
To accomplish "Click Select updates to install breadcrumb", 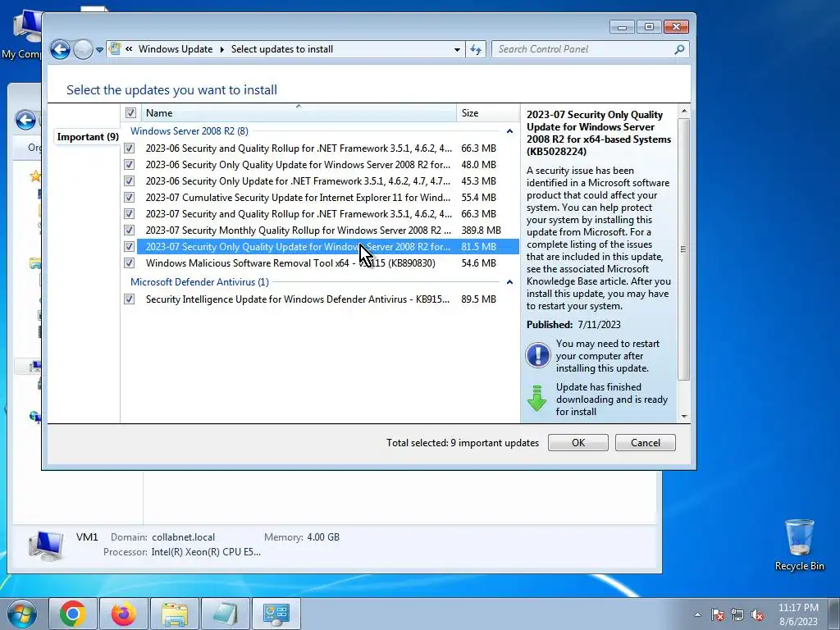I will pyautogui.click(x=282, y=49).
